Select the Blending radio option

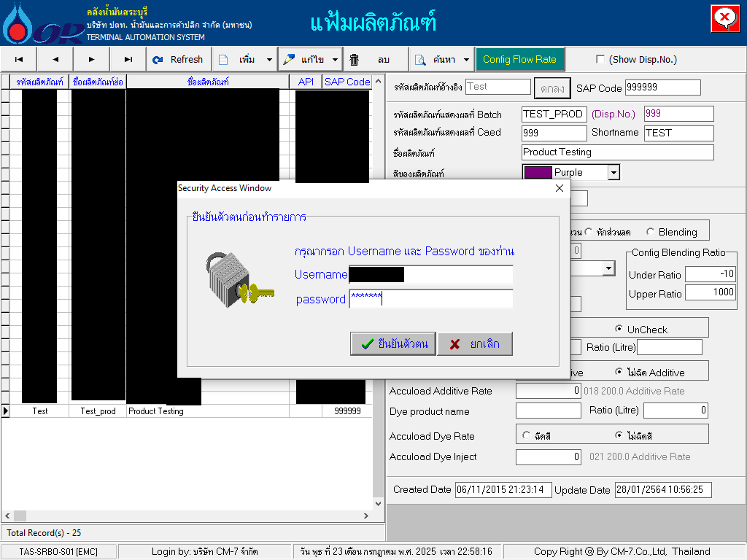(651, 232)
